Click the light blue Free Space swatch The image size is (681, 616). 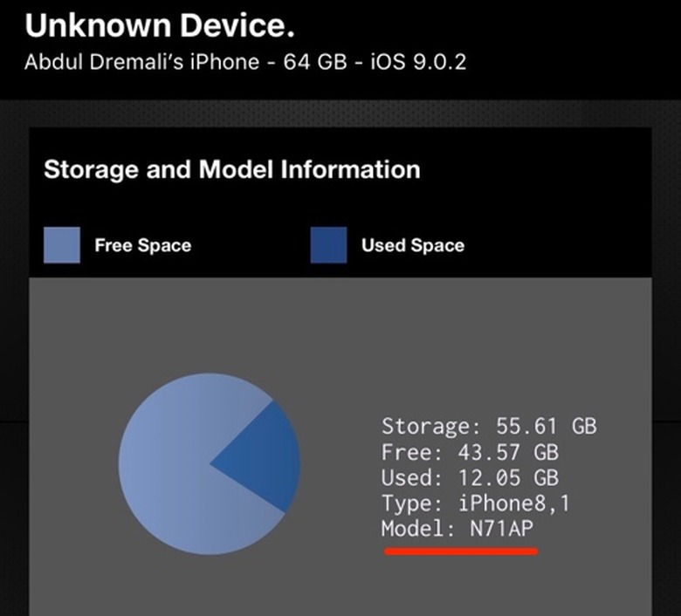click(x=62, y=245)
